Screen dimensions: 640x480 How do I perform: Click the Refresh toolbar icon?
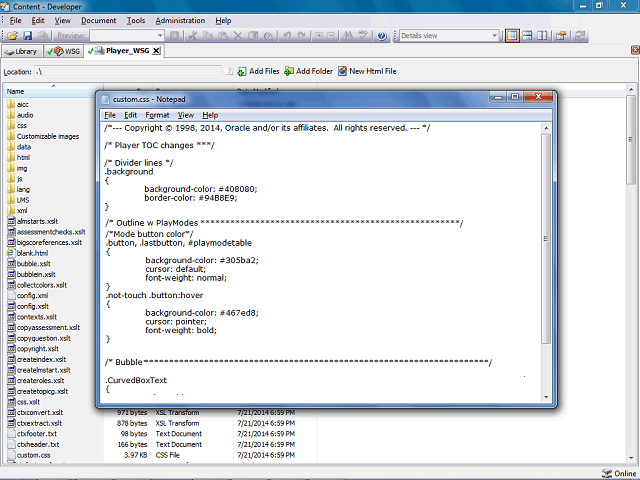580,36
